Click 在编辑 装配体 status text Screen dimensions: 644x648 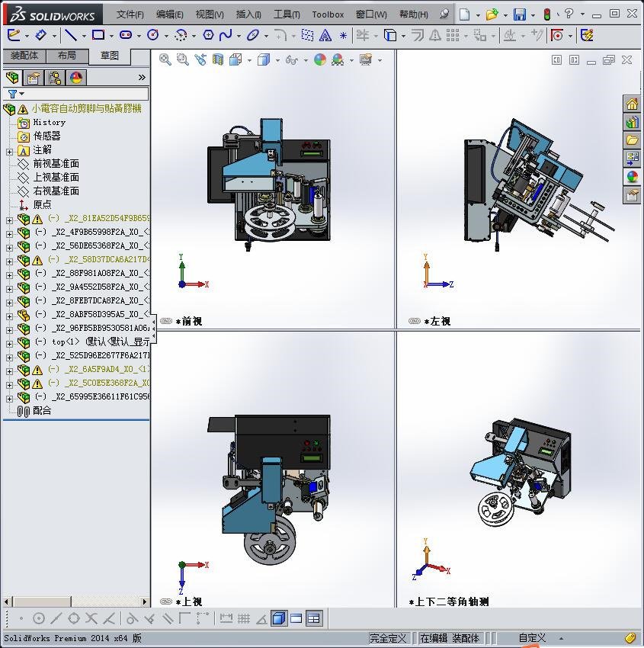pos(450,638)
